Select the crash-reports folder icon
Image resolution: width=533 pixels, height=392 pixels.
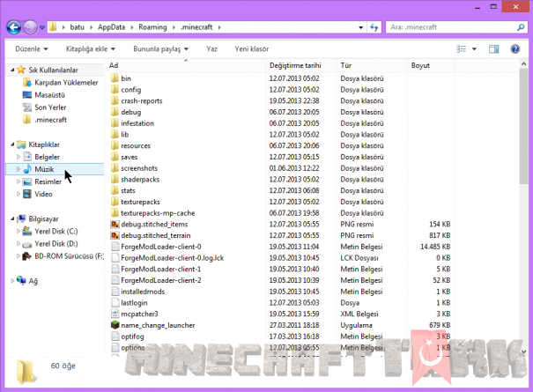115,100
